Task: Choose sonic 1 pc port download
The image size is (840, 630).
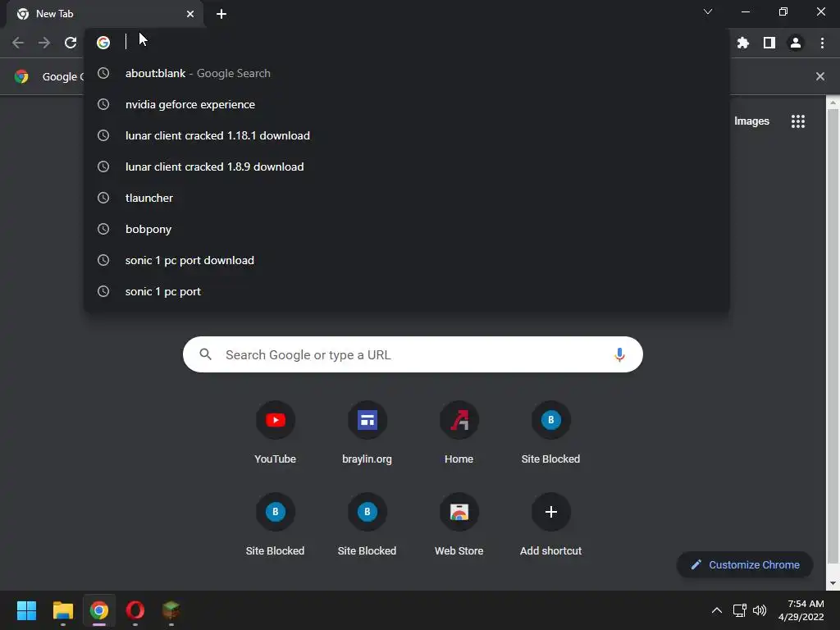Action: [407, 260]
